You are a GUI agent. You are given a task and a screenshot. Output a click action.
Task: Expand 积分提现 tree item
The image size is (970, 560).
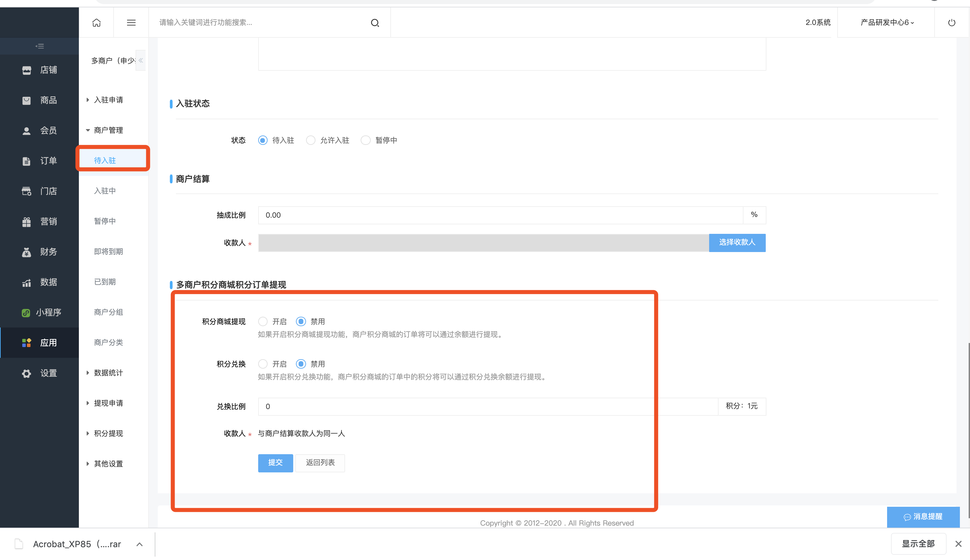(x=88, y=433)
